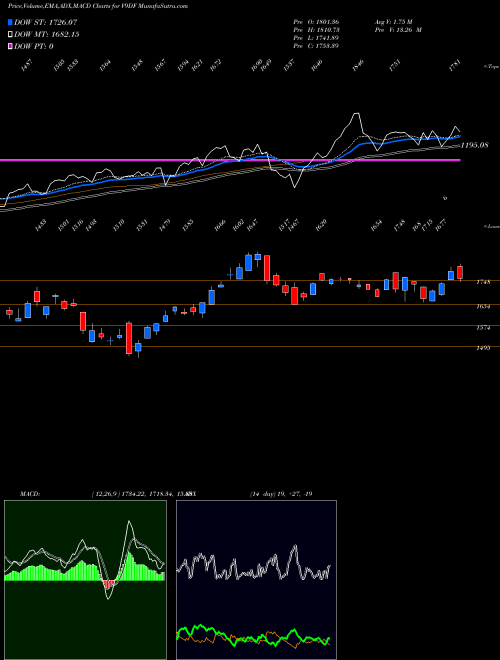Click the magenta DOW PT legend swatch

coord(10,46)
